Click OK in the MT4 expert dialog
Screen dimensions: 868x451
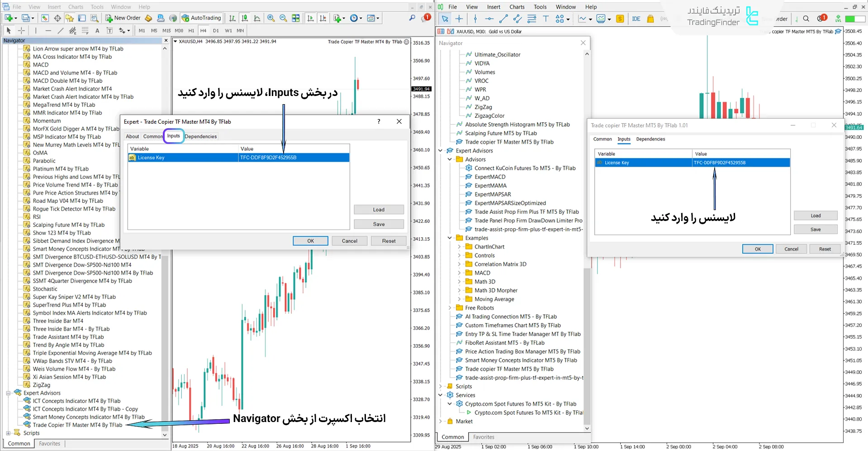(x=310, y=241)
